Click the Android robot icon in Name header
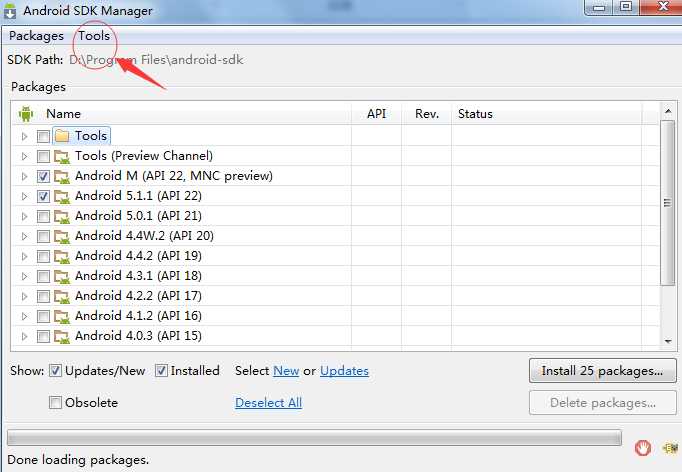This screenshot has width=682, height=472. 26,114
